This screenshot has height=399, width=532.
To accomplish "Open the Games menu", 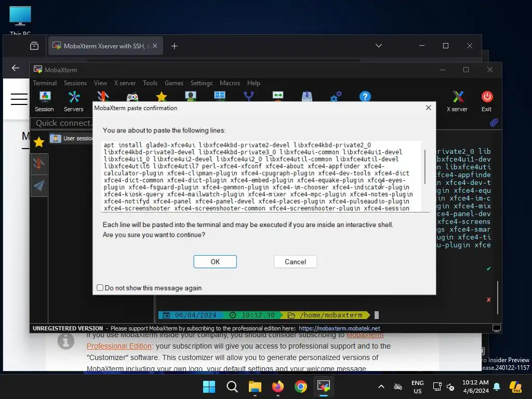I will (x=174, y=83).
